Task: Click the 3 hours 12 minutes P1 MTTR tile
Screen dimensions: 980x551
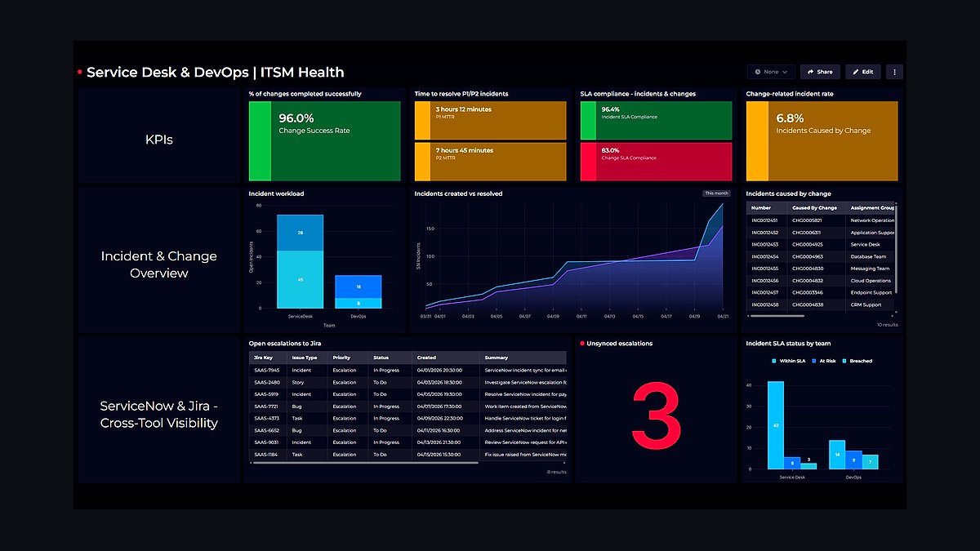Action: 490,120
